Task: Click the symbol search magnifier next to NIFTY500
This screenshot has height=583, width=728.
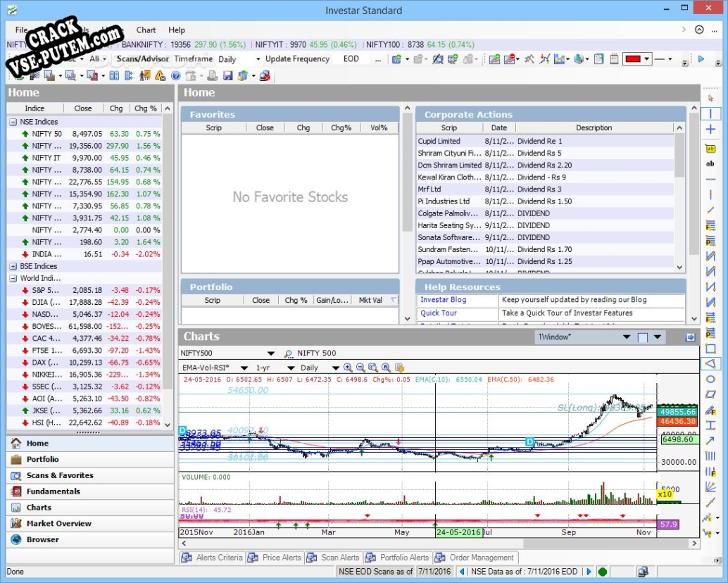Action: tap(288, 353)
